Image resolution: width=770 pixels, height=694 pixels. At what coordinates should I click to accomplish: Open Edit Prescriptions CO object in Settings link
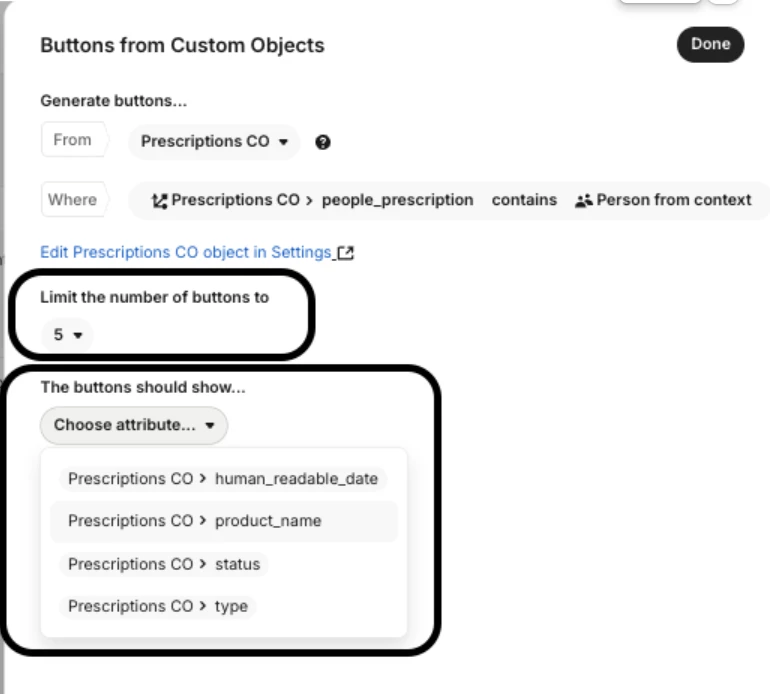pos(185,253)
